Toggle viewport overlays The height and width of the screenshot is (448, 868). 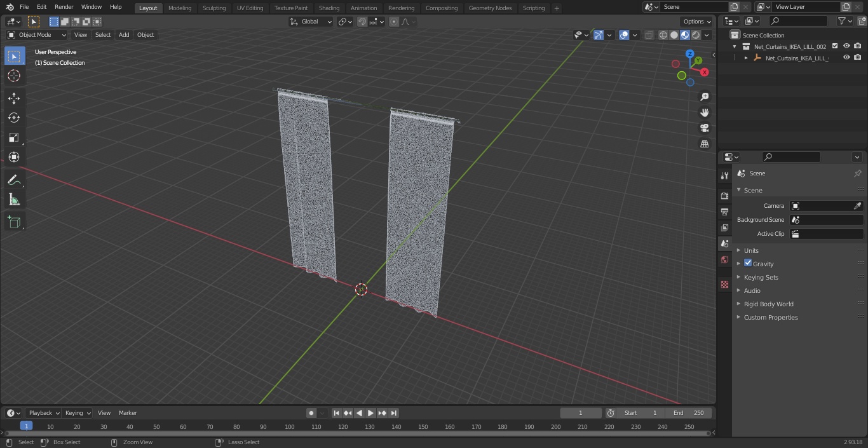tap(624, 35)
